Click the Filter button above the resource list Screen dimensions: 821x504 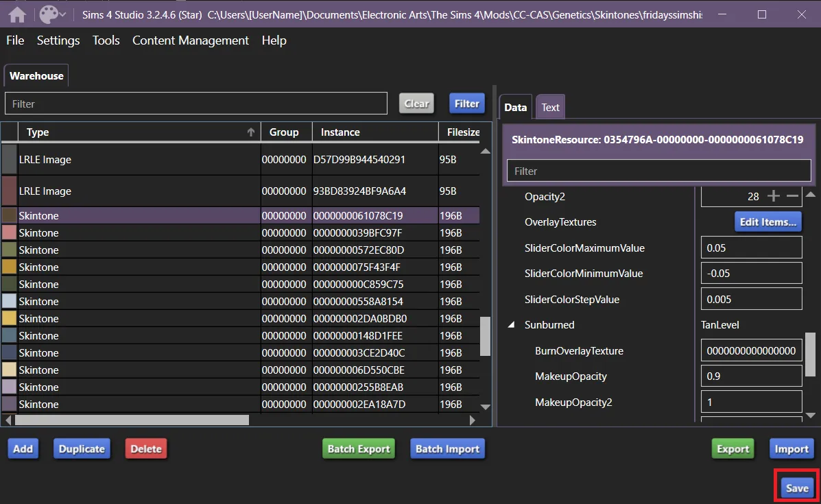point(466,103)
